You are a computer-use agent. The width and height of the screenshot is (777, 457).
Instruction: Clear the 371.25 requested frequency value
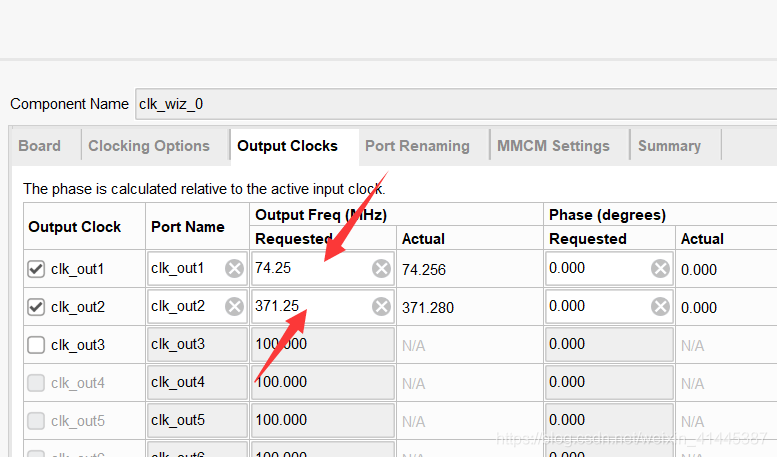pos(382,307)
